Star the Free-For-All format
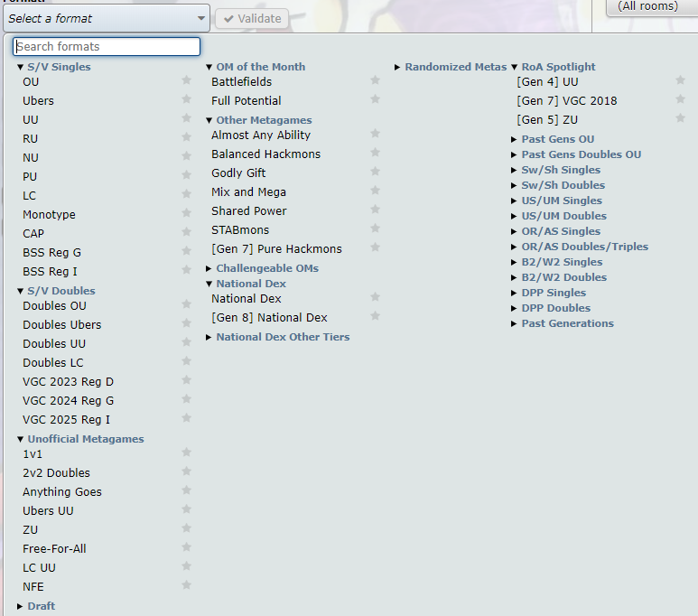The image size is (698, 616). pos(187,547)
